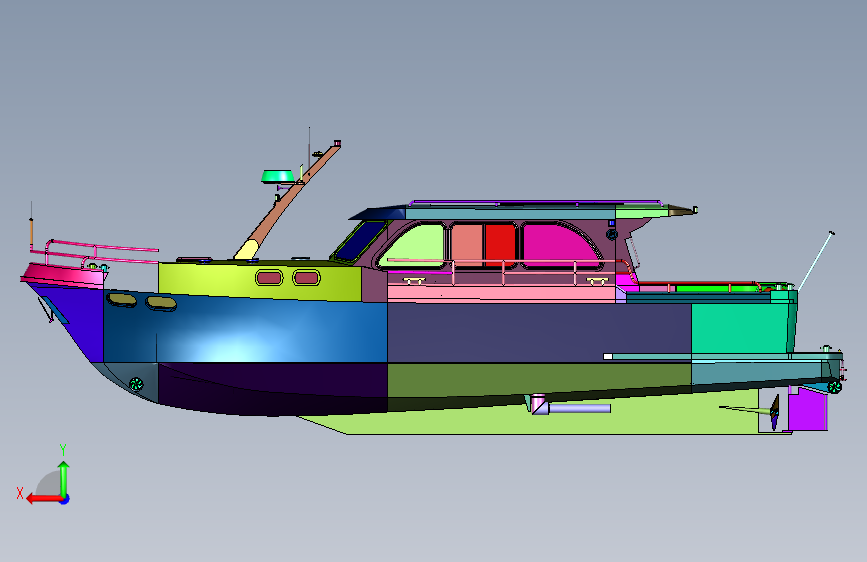Select the lavender cylinder under the hull
Viewport: 867px width, 562px height.
point(579,408)
